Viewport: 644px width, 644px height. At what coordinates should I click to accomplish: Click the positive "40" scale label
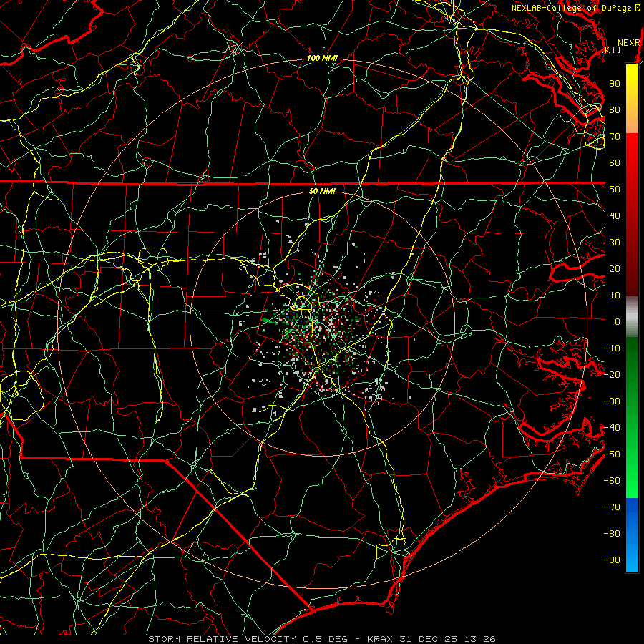(615, 216)
